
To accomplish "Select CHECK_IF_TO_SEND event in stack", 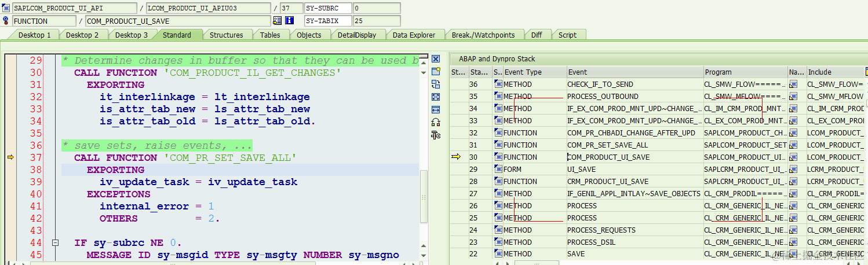I will [600, 84].
